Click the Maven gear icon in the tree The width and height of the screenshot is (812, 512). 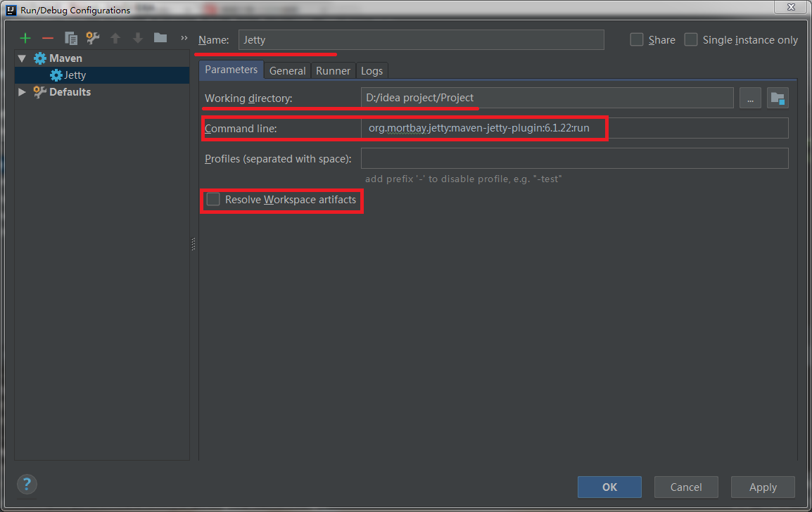point(40,58)
